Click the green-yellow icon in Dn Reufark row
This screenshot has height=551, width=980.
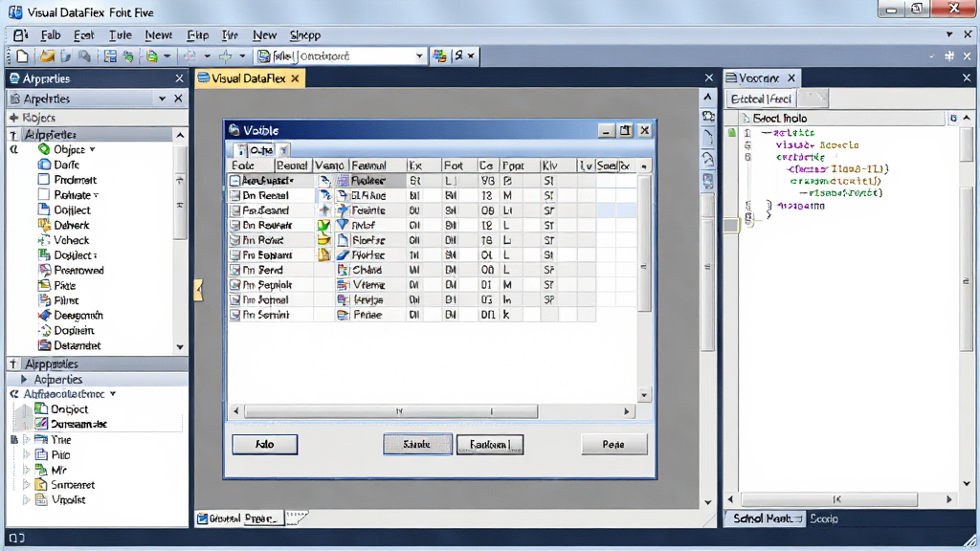tap(323, 225)
